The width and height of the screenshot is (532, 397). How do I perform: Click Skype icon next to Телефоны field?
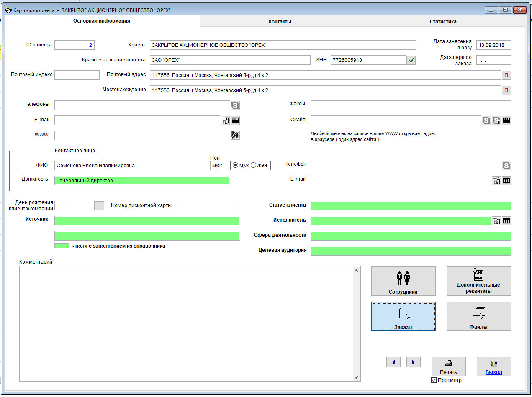point(235,105)
